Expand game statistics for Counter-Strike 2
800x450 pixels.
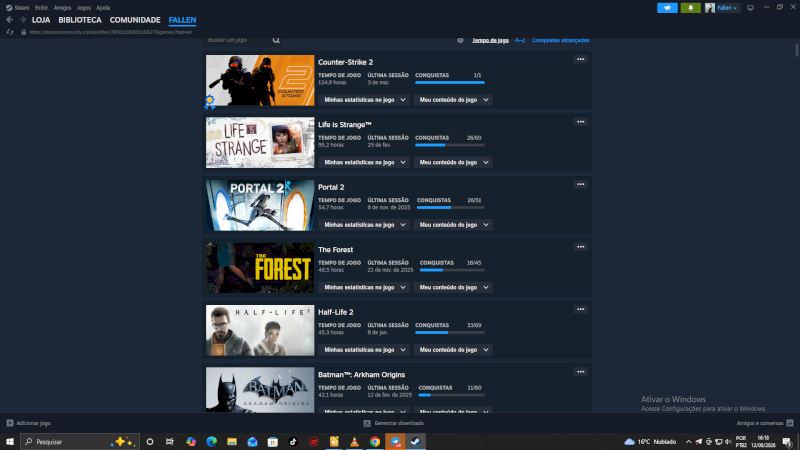point(364,100)
